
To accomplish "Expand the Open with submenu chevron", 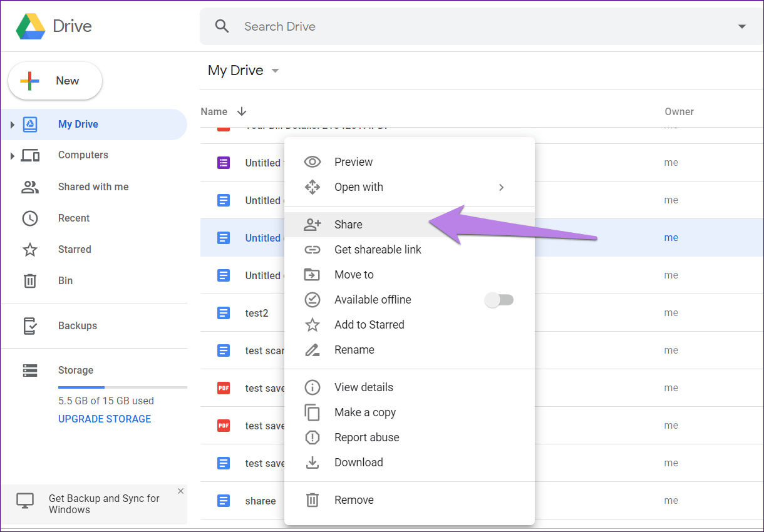I will coord(501,187).
